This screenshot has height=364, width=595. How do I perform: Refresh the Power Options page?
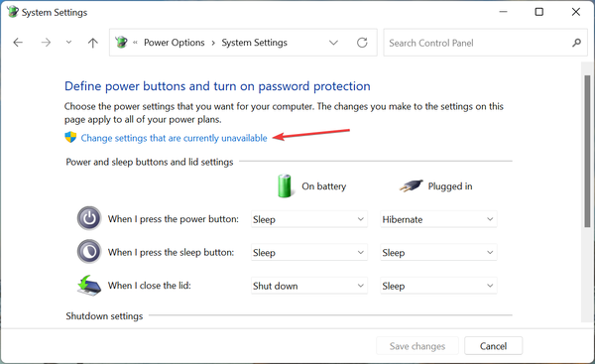(x=362, y=43)
